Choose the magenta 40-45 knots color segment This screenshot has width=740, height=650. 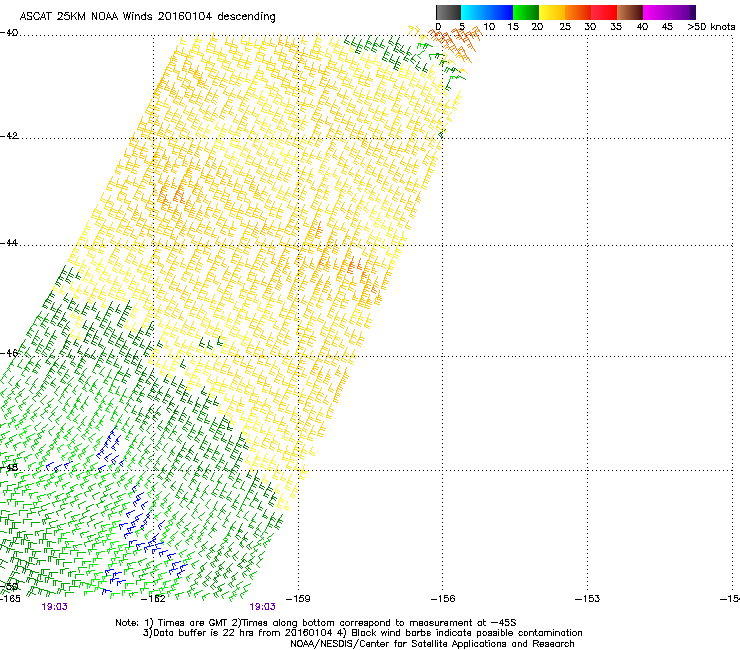coord(656,12)
